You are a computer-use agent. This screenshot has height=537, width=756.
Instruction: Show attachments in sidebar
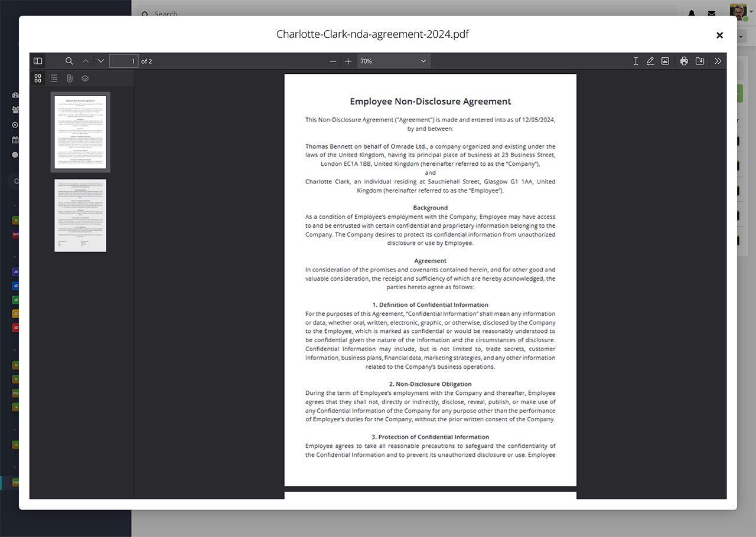[x=69, y=78]
